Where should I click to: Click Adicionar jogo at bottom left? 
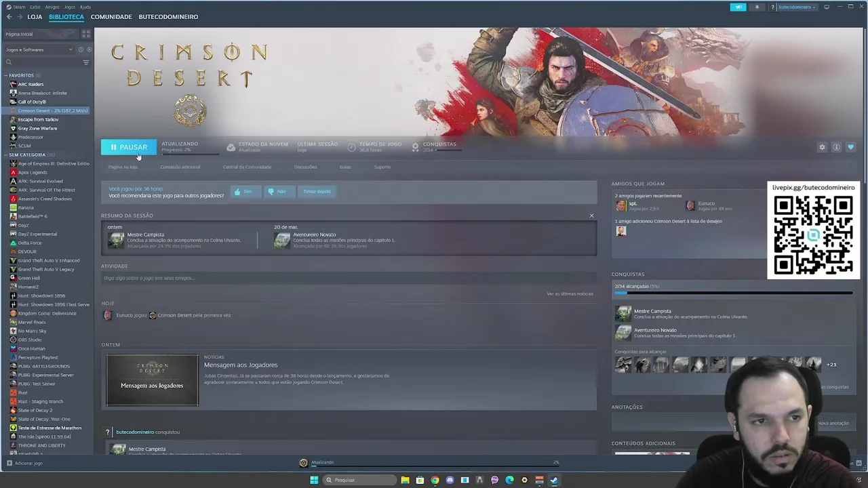24,463
